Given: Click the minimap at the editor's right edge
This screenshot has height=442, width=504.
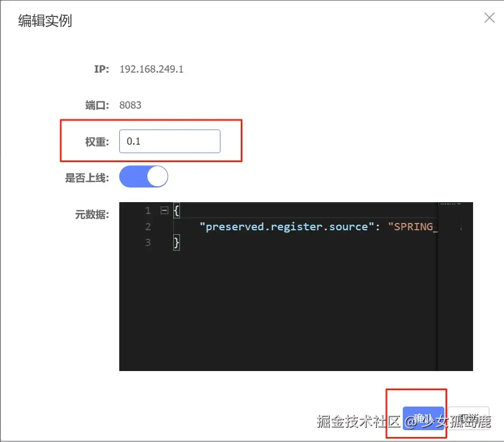Looking at the screenshot, I should (x=455, y=286).
